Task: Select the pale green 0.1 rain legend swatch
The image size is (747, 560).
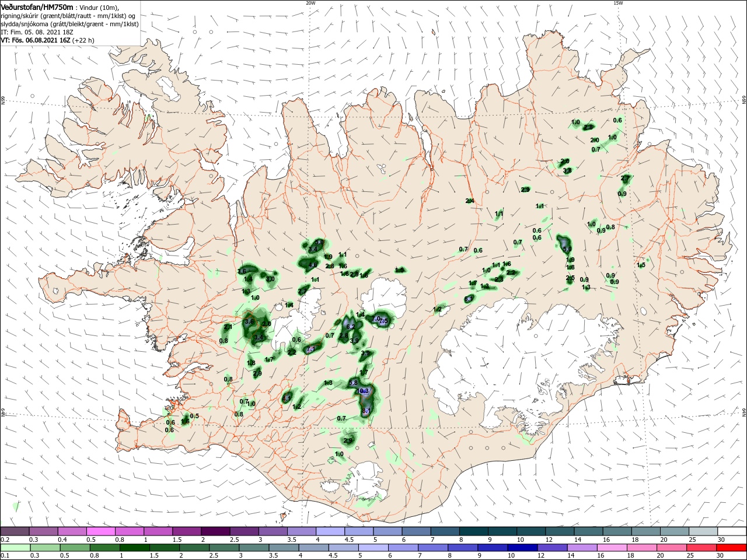Action: tap(15, 548)
